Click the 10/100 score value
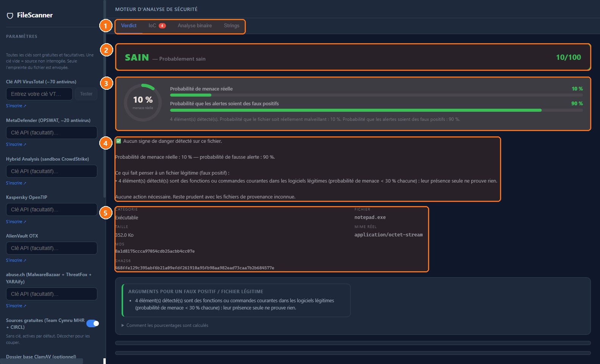The image size is (600, 364). [568, 57]
